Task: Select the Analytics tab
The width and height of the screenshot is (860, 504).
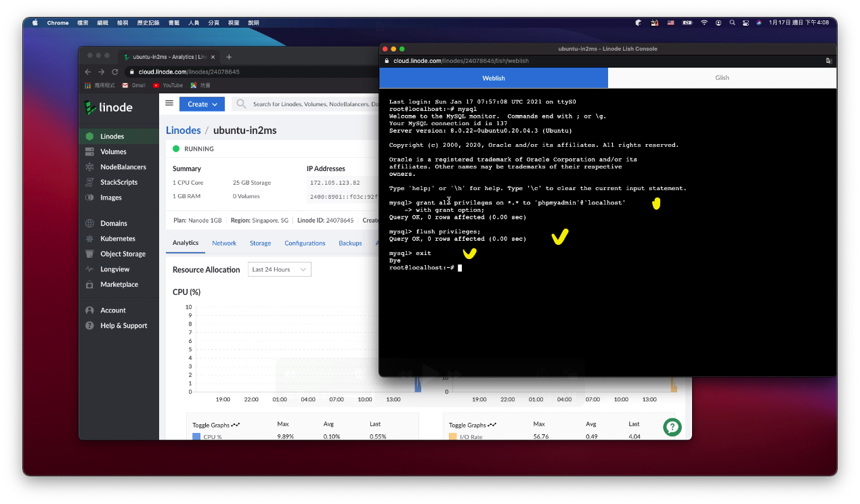Action: pyautogui.click(x=186, y=243)
